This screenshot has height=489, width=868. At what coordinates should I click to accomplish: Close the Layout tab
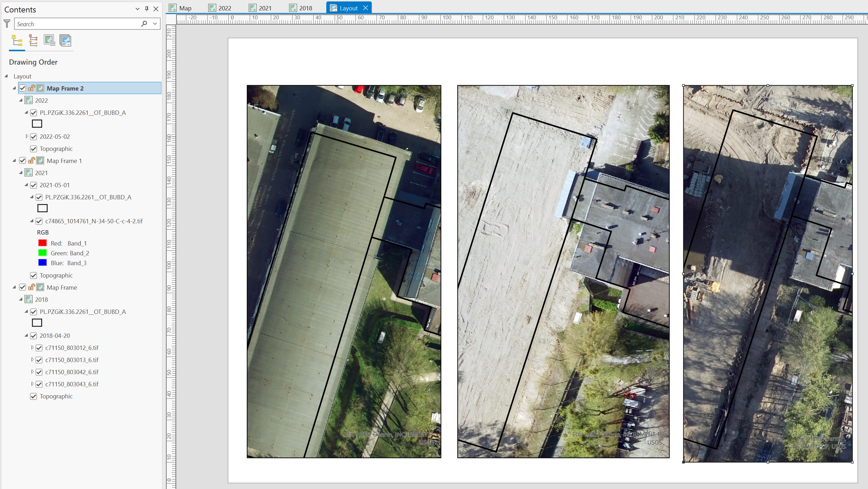coord(366,8)
